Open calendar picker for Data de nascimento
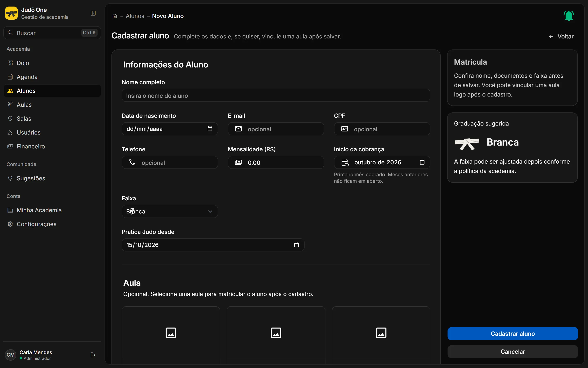 coord(210,129)
